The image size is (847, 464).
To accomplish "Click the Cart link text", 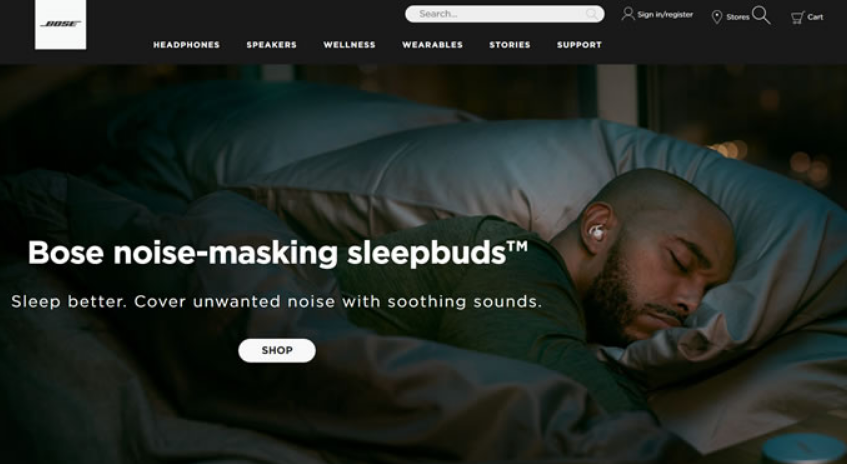I will (815, 17).
